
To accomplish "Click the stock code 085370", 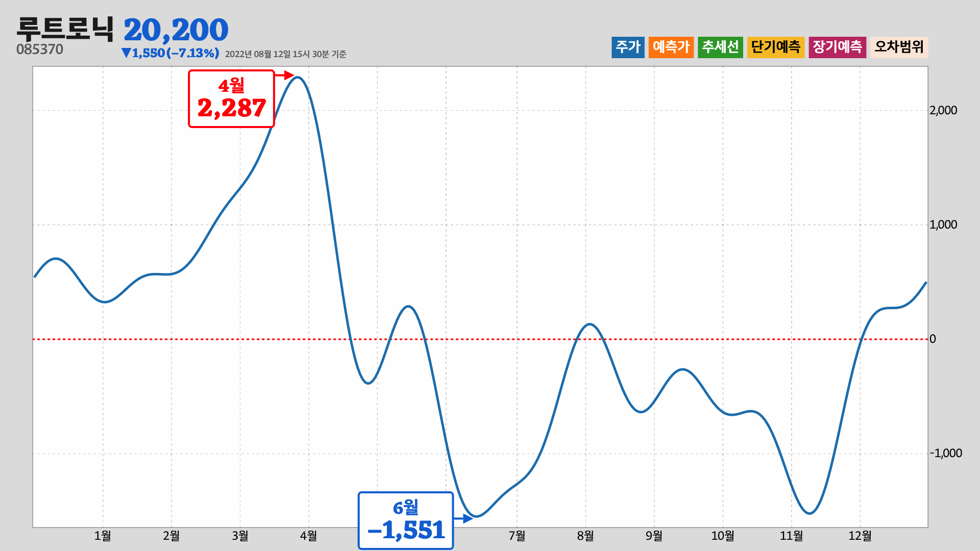I will point(40,49).
